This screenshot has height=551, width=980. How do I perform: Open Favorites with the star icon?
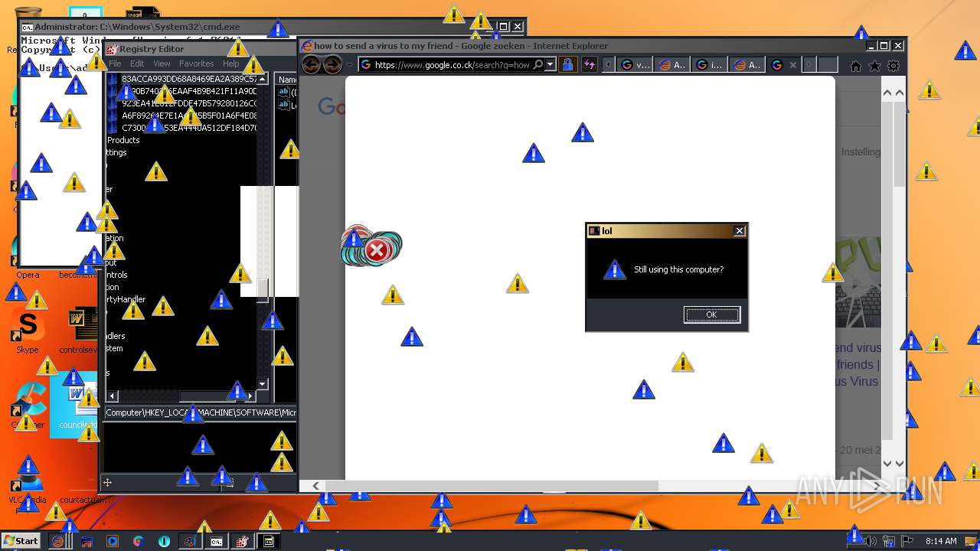(874, 66)
